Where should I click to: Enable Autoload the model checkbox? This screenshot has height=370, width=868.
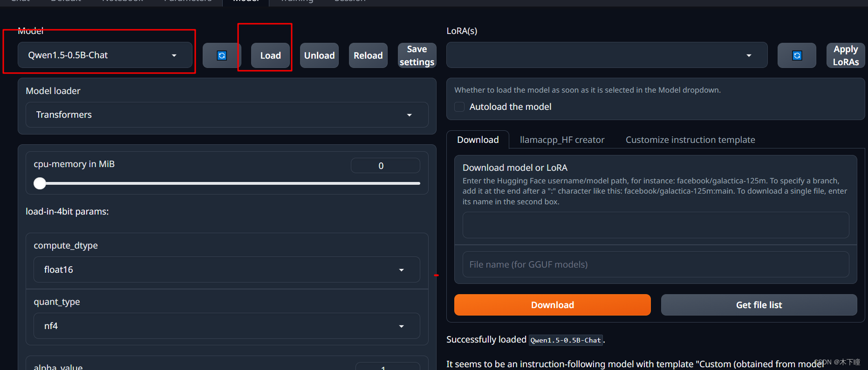click(459, 107)
